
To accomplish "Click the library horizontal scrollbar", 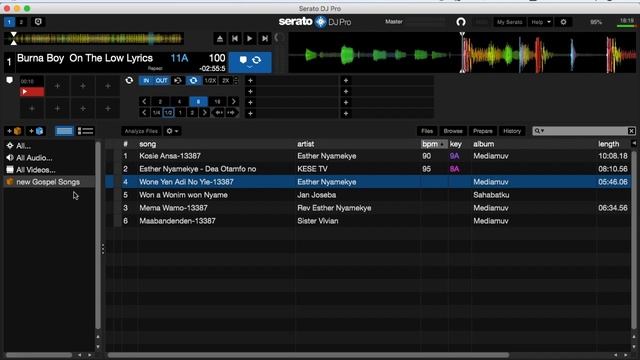I will 308,355.
